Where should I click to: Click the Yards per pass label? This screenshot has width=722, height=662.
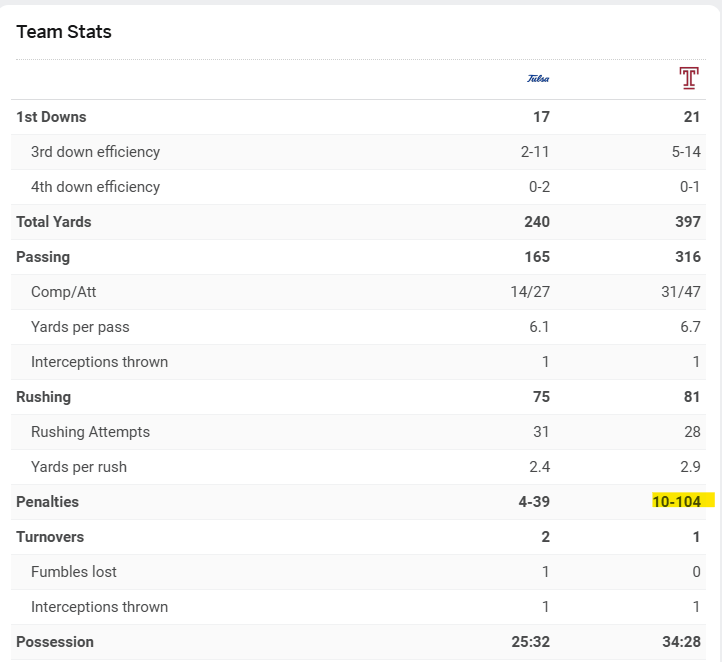(x=80, y=327)
